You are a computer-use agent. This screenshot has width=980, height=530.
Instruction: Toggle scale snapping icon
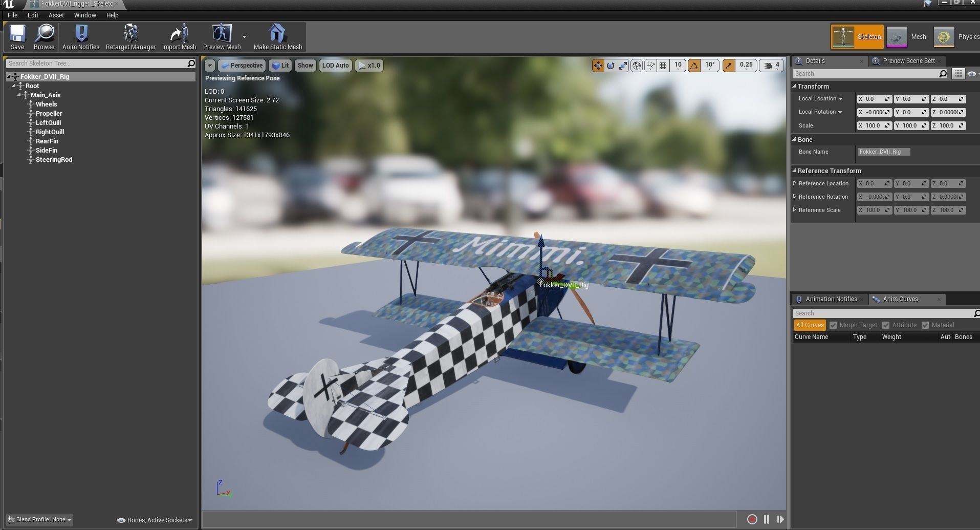(x=729, y=66)
